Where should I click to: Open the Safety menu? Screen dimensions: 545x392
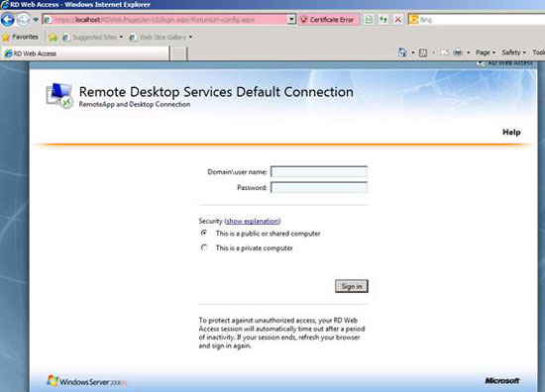(x=513, y=52)
